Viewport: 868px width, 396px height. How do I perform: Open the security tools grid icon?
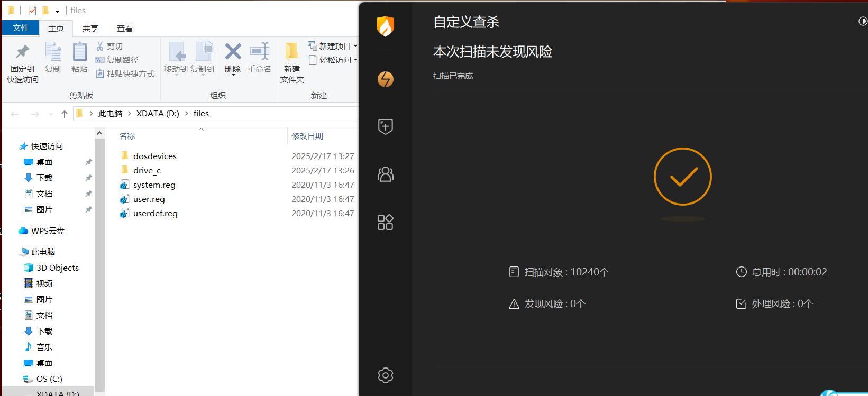point(386,222)
